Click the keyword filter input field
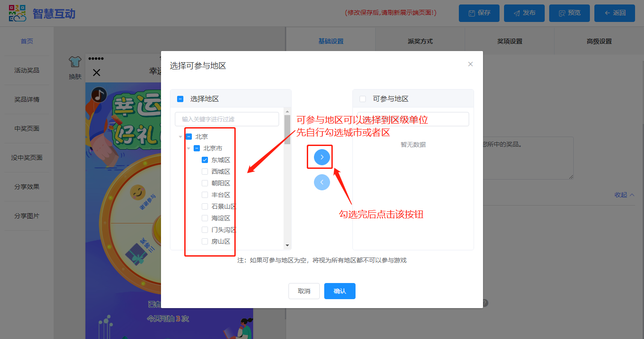 [x=227, y=119]
